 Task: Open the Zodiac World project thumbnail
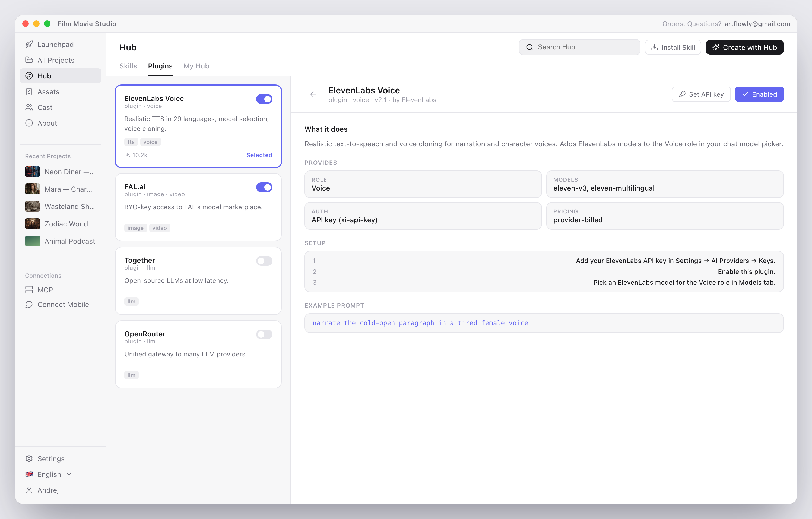(x=32, y=224)
